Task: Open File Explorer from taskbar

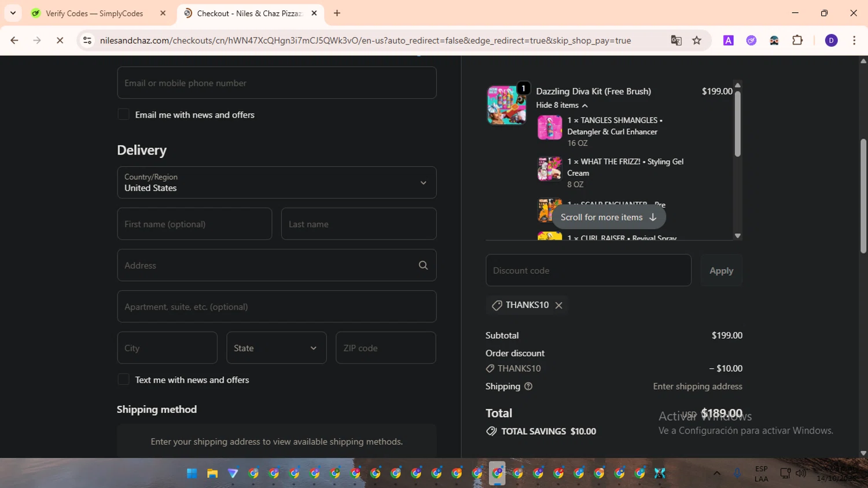Action: [212, 474]
